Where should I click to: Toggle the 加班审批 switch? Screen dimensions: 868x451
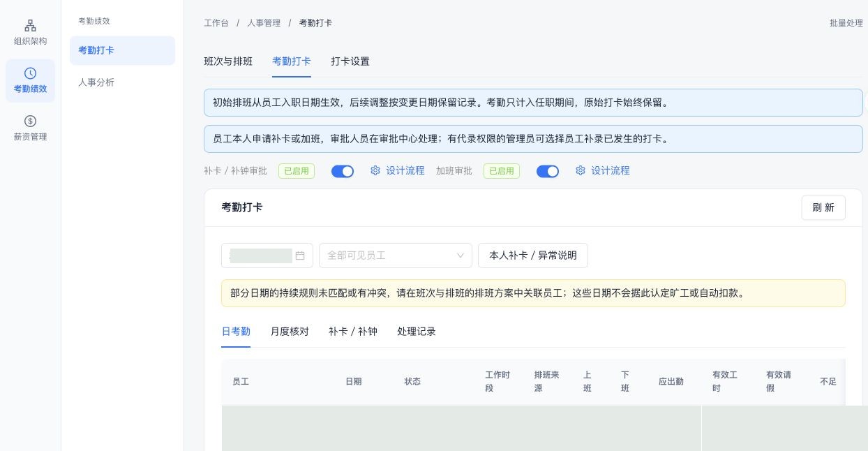coord(548,171)
